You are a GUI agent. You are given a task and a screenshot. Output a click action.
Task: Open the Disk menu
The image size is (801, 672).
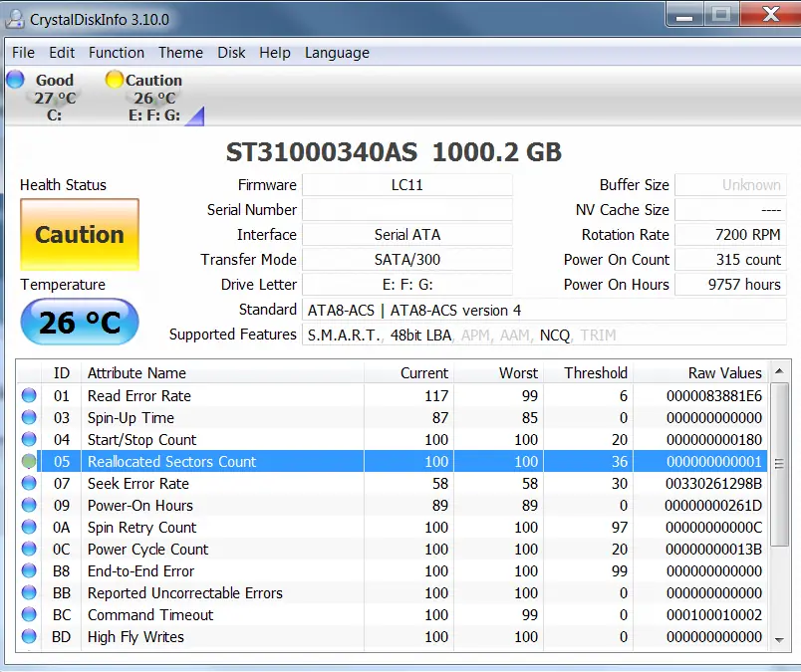231,53
